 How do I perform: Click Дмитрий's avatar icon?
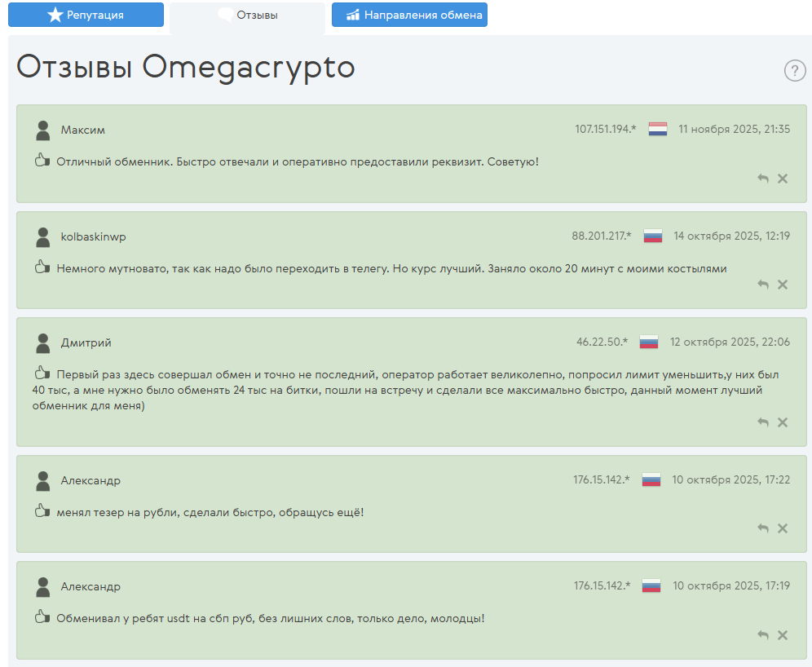[42, 342]
